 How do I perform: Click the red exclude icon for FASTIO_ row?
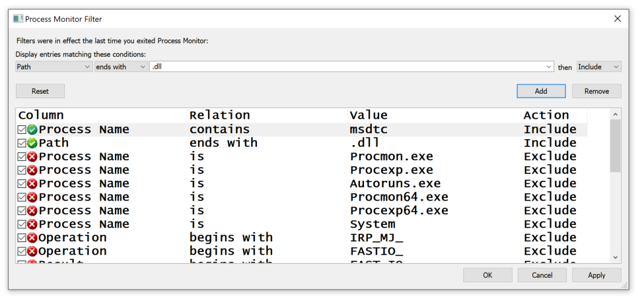pos(32,251)
